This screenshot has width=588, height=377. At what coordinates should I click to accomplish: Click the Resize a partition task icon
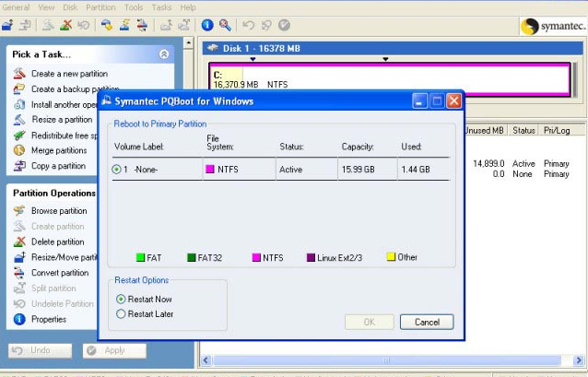coord(18,120)
